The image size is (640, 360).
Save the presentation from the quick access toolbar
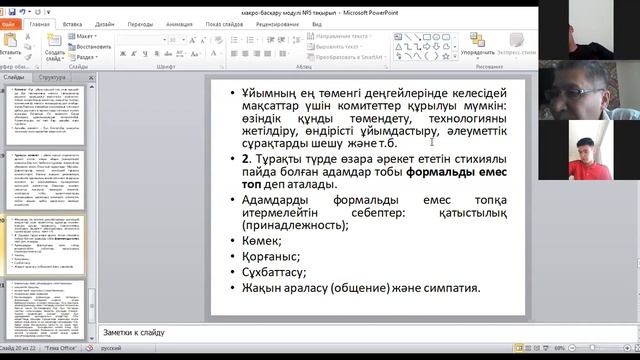click(12, 12)
